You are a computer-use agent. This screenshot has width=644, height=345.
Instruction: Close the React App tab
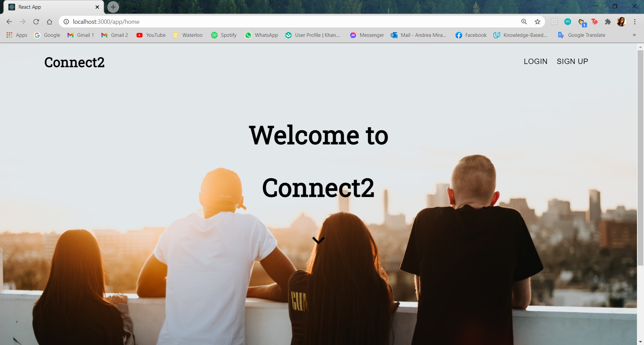click(97, 7)
